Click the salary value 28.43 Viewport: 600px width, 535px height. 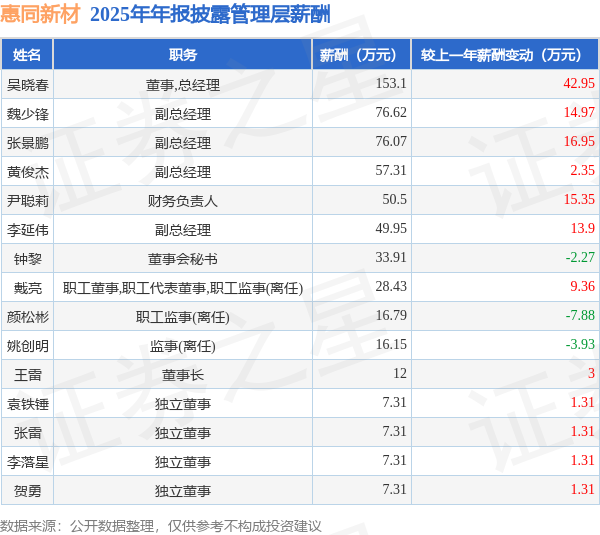pos(391,287)
